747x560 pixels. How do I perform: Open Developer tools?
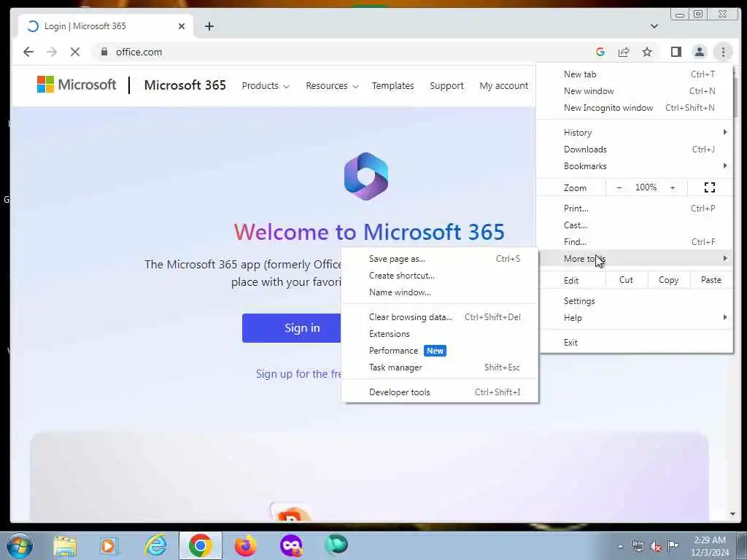[x=440, y=392]
